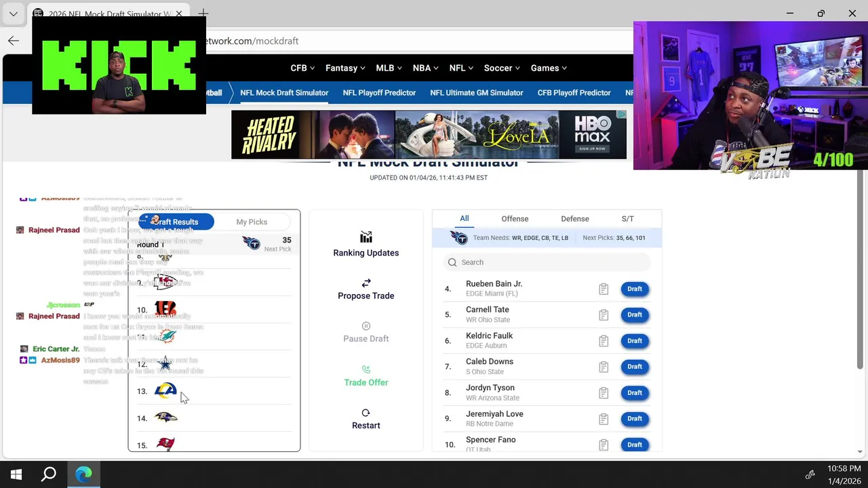This screenshot has width=868, height=488.
Task: Click the Trade Offer phone icon
Action: (x=366, y=369)
